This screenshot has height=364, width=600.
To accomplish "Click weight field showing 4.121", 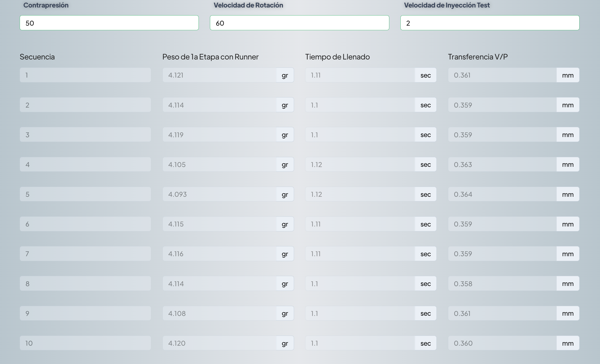I will (x=219, y=75).
